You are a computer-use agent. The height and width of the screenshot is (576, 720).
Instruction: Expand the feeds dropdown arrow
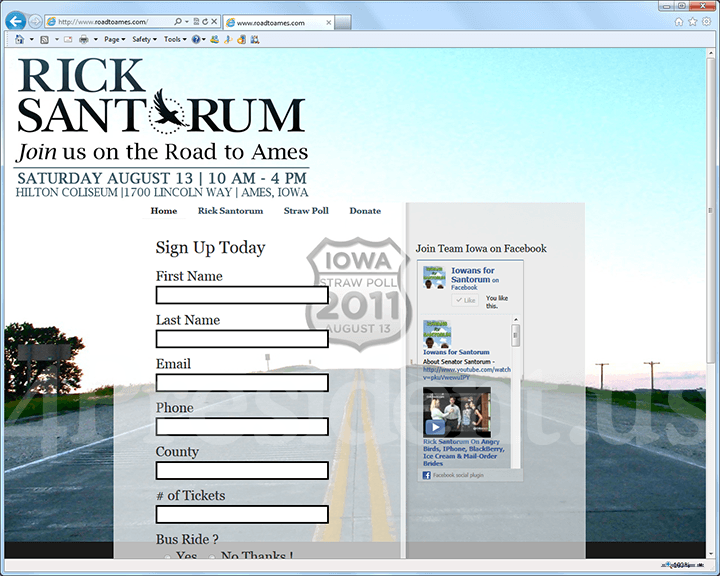[x=57, y=40]
